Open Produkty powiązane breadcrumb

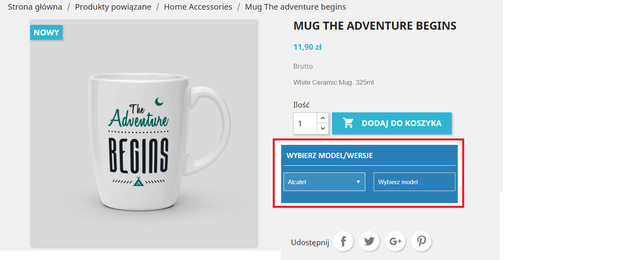pos(113,7)
